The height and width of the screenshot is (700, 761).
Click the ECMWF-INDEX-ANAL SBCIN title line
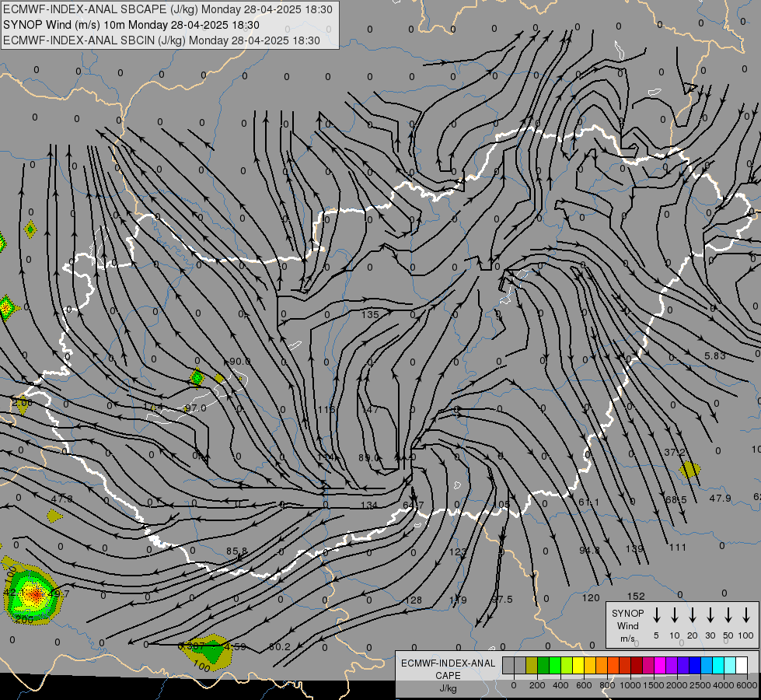[162, 40]
